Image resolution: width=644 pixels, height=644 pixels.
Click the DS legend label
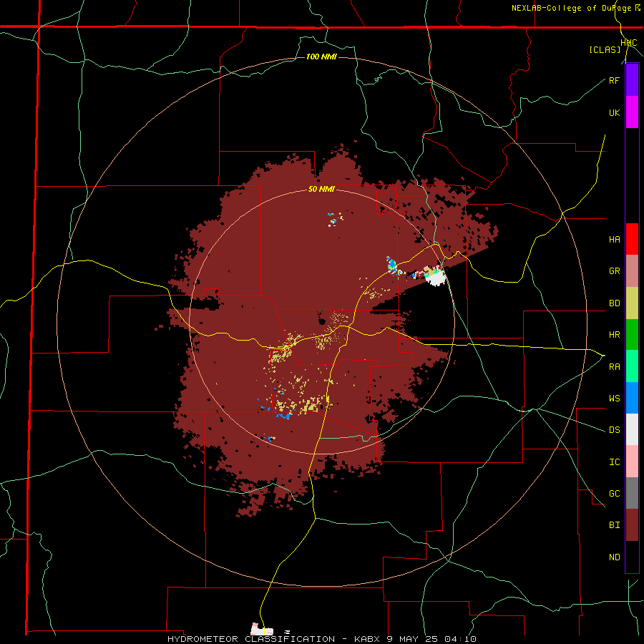click(x=614, y=430)
